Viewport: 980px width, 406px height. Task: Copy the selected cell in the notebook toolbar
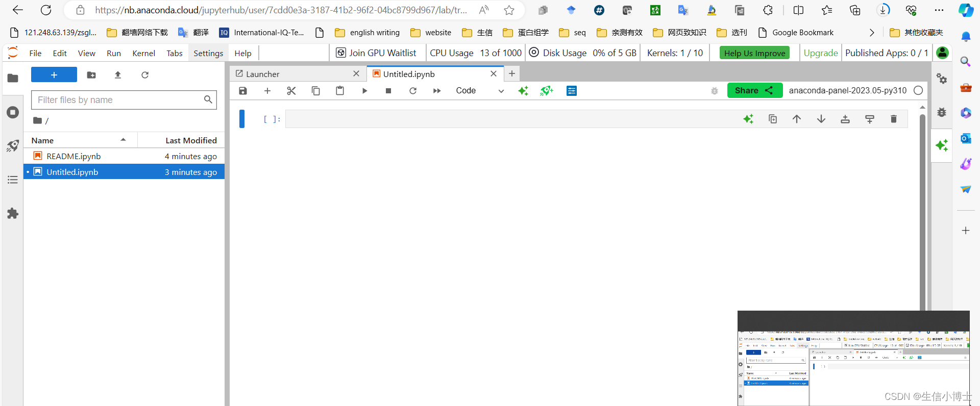tap(316, 91)
